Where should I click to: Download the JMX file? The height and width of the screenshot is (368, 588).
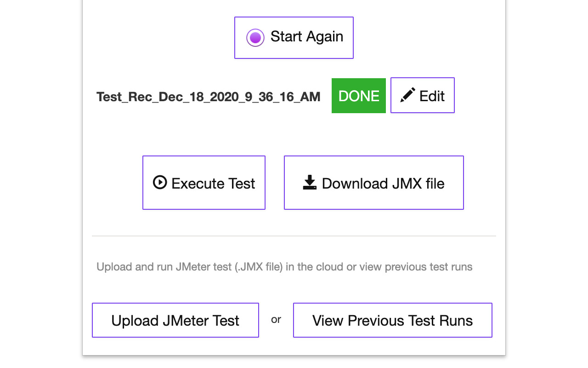click(373, 183)
